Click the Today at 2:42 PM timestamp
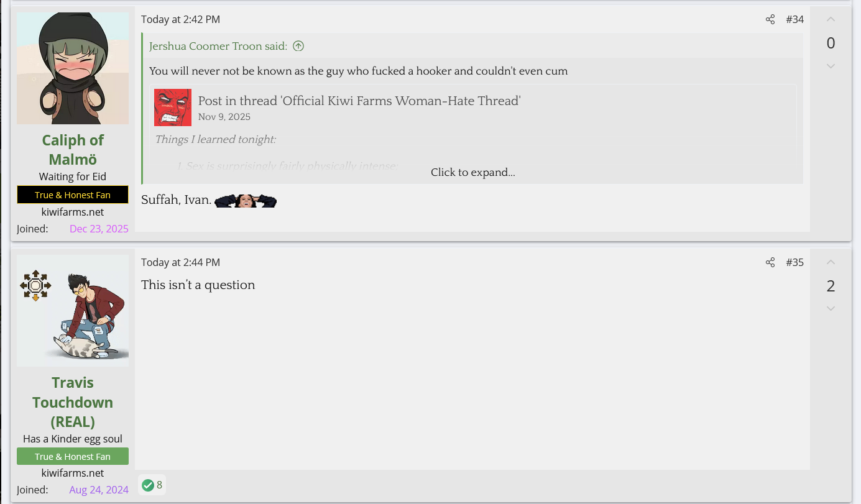Screen dimensions: 861x504 point(180,19)
